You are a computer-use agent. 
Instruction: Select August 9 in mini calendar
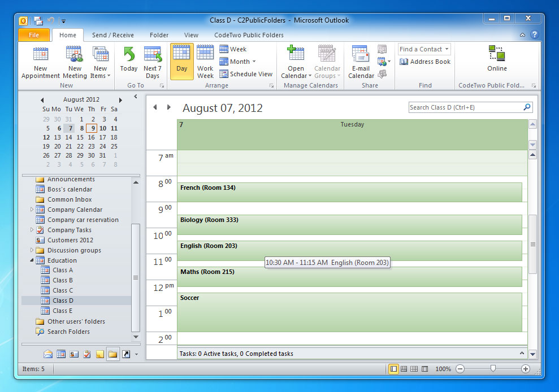point(92,128)
